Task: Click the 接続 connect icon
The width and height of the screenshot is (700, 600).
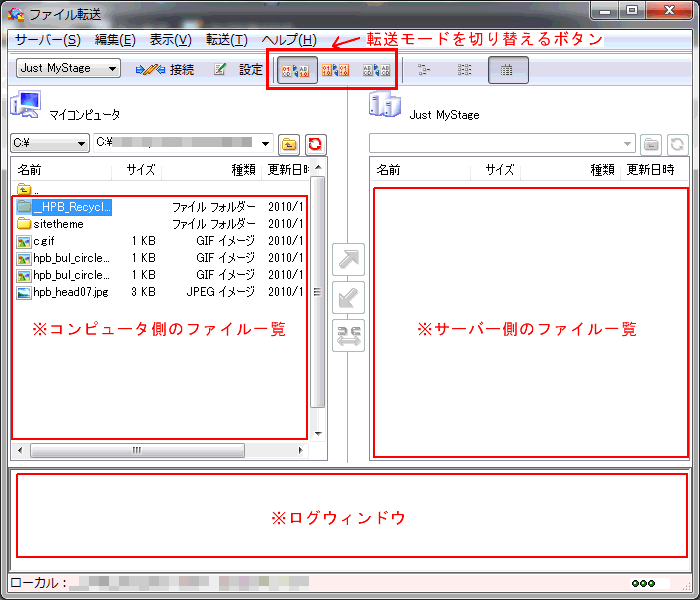Action: 150,70
